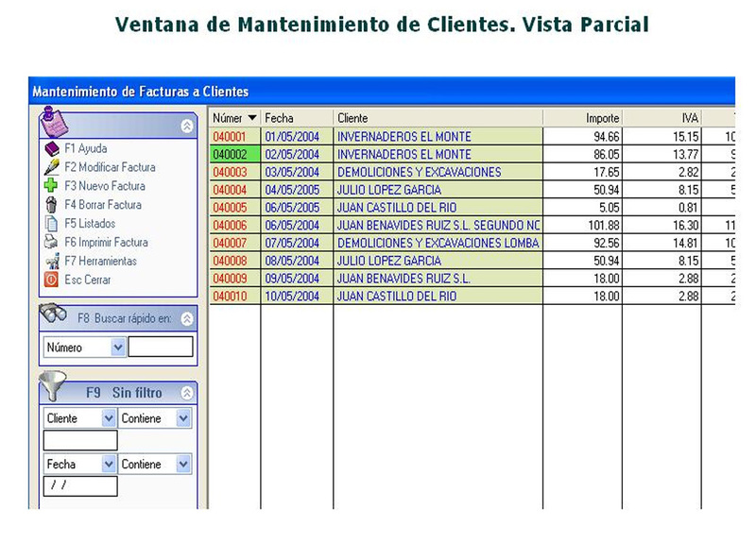Screen dimensions: 756x543
Task: Open the Contiene dropdown beside Fecha
Action: tap(183, 464)
